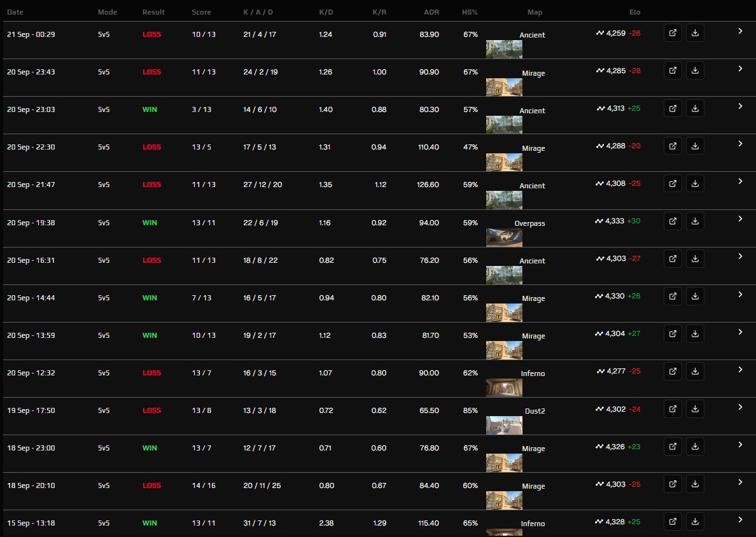Viewport: 756px width, 537px height.
Task: Download demo for 19 Sep 17:50 match
Action: 695,409
